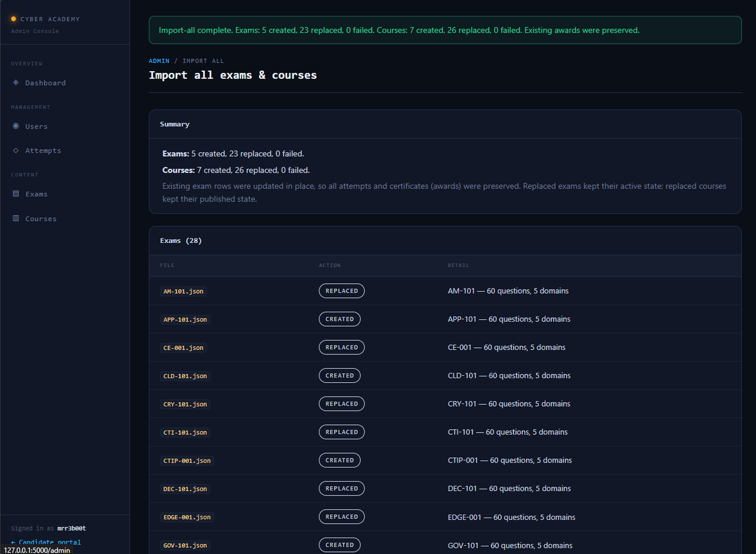This screenshot has width=756, height=554.
Task: Select the CRY-101.json file name
Action: pyautogui.click(x=185, y=404)
